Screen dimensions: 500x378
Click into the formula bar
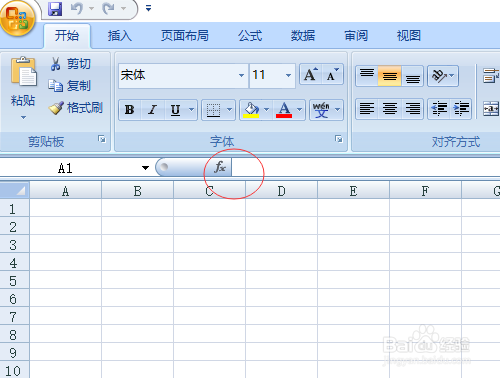click(366, 167)
